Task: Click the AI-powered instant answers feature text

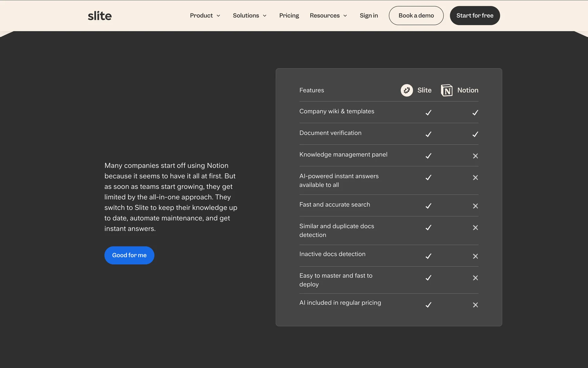Action: (x=339, y=180)
